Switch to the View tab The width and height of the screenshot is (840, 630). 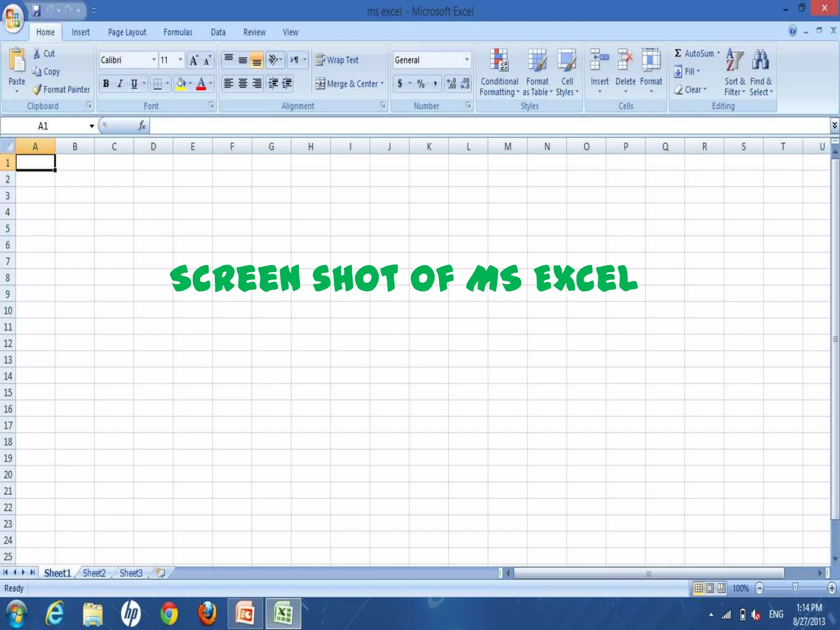pos(290,32)
